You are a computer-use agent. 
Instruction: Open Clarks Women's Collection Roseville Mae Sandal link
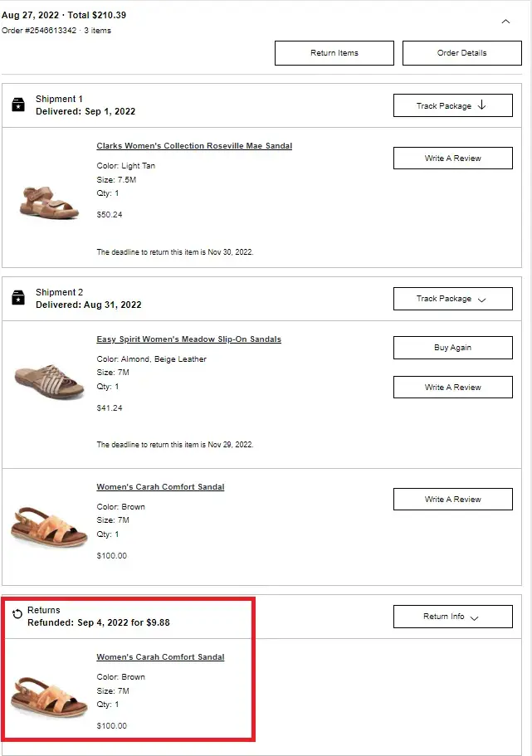coord(194,146)
